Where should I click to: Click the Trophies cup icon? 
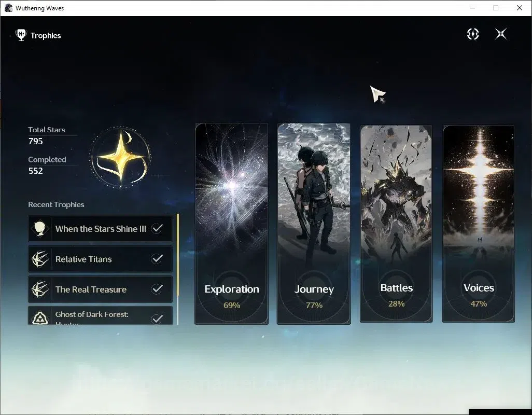click(x=21, y=35)
